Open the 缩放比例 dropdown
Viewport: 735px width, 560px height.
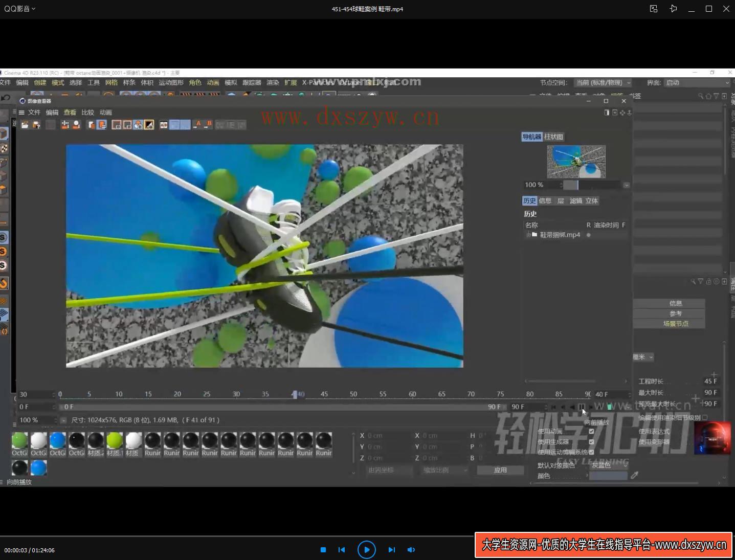[x=444, y=470]
